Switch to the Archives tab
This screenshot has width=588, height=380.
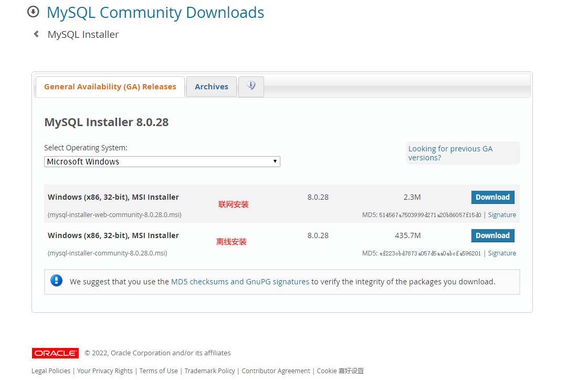(212, 87)
